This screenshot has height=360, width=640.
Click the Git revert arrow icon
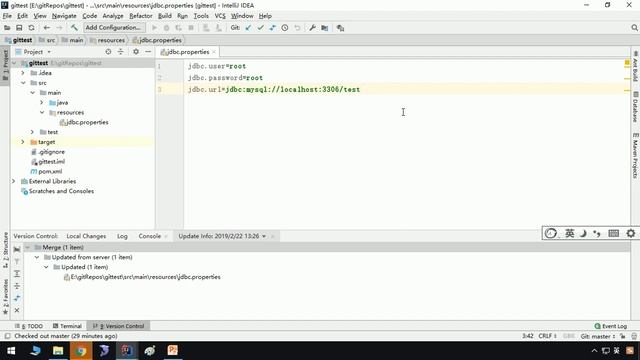click(297, 28)
